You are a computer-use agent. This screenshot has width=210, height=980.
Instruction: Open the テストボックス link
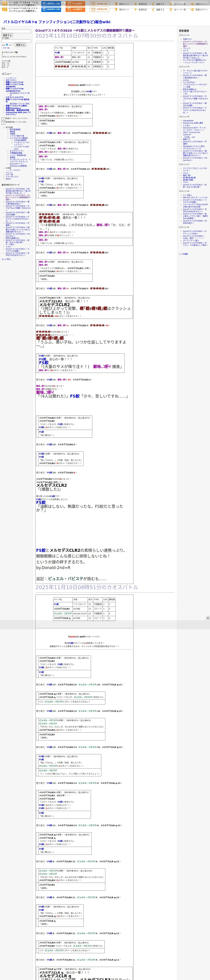tap(12, 177)
